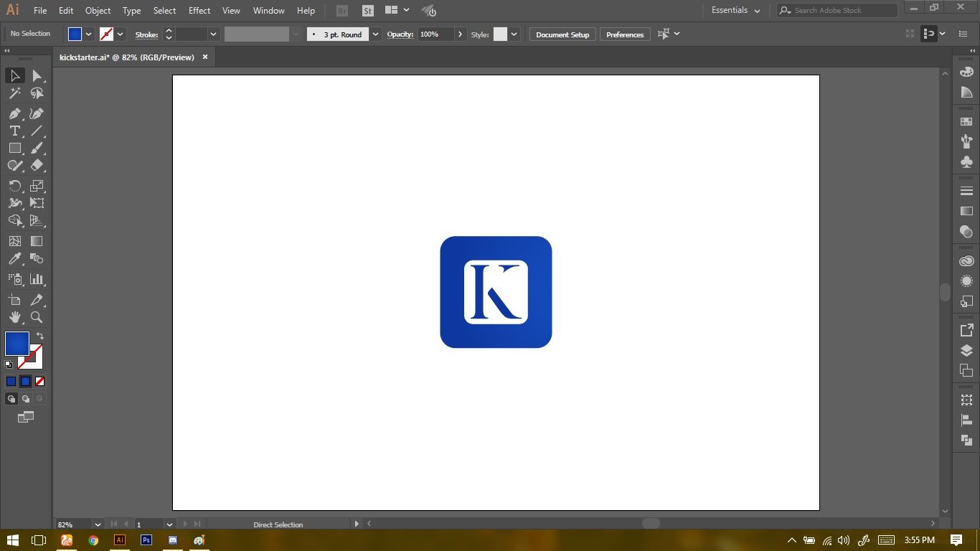Open the Essentials workspace switcher
Viewport: 980px width, 551px height.
(x=735, y=10)
